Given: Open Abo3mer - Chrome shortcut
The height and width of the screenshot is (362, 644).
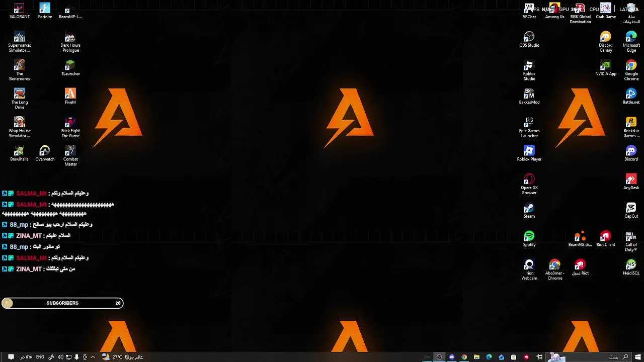Looking at the screenshot, I should click(x=554, y=270).
